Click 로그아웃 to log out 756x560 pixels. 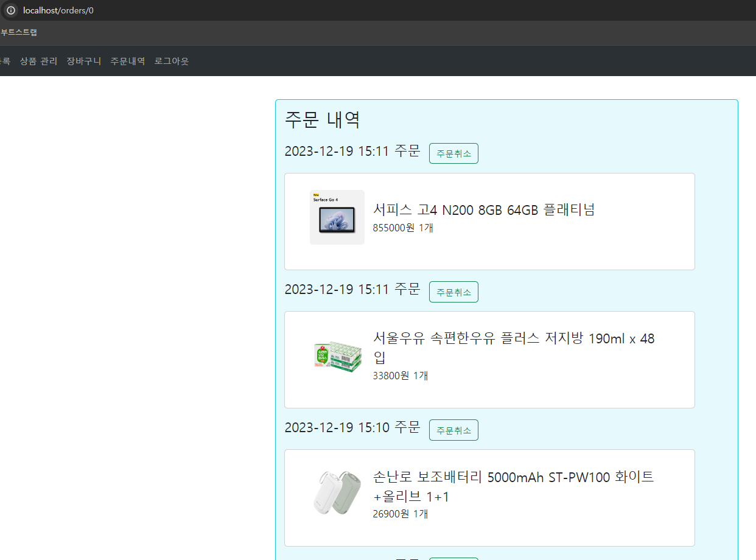[x=172, y=61]
